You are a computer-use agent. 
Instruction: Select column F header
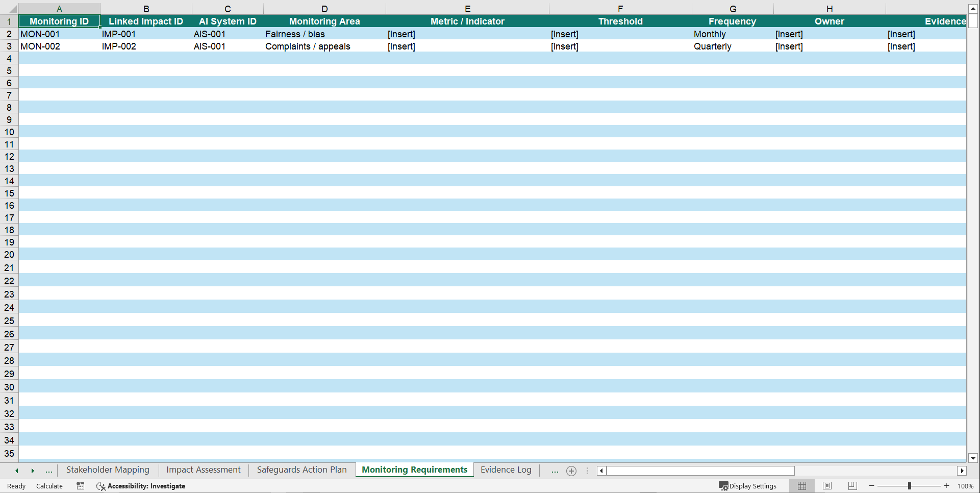tap(620, 9)
